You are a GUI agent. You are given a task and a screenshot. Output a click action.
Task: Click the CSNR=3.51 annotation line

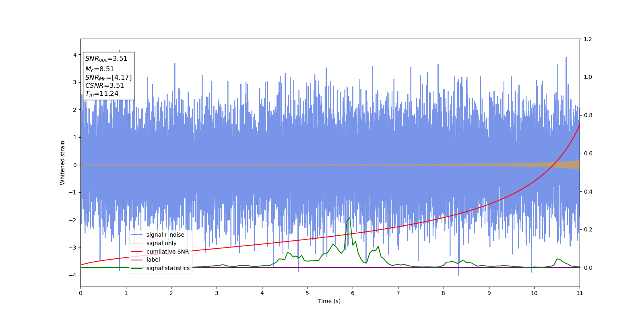[105, 86]
